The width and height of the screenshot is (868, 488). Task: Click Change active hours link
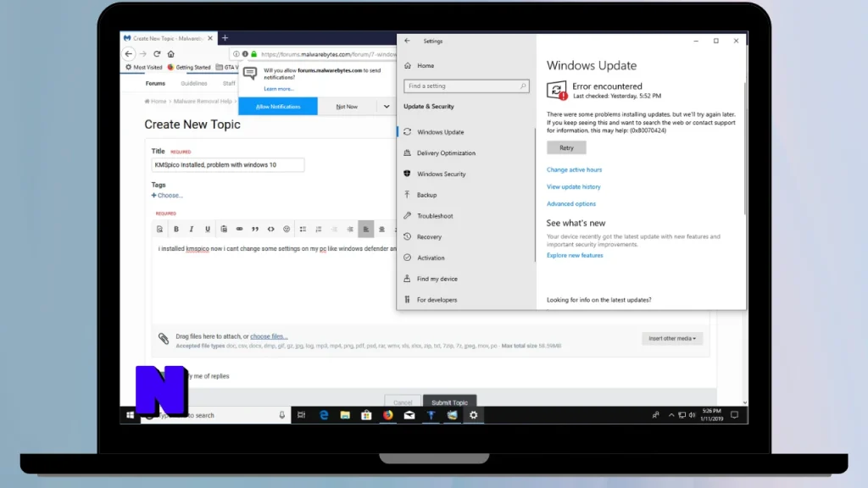(574, 169)
